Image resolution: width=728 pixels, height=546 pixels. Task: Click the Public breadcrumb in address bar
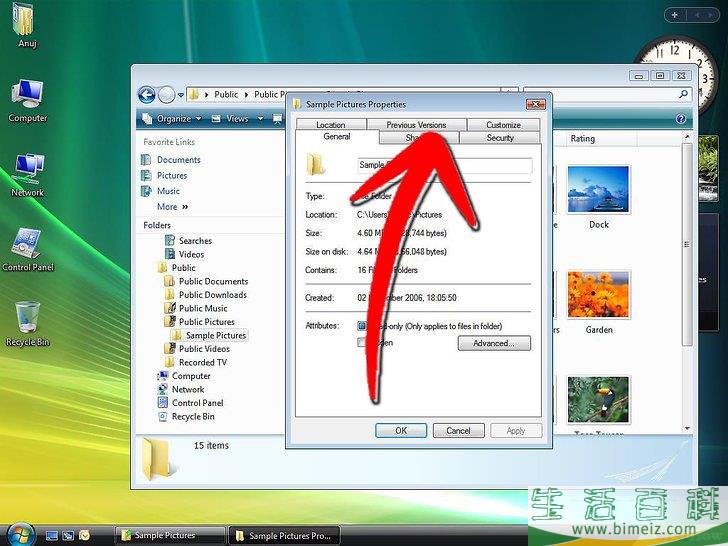(226, 95)
